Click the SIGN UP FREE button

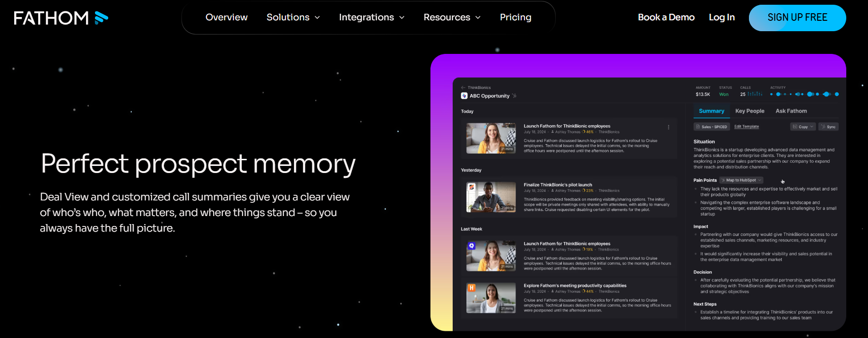point(797,18)
